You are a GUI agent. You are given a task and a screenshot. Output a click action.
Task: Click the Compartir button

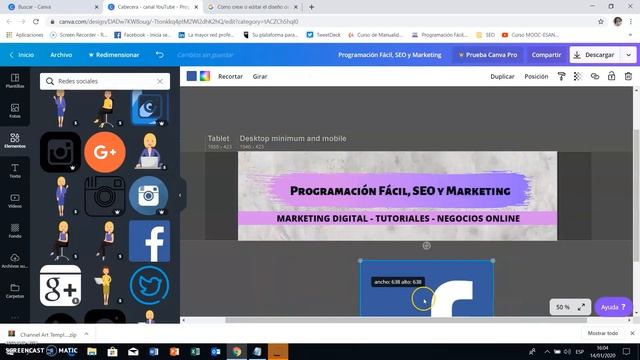click(x=546, y=55)
